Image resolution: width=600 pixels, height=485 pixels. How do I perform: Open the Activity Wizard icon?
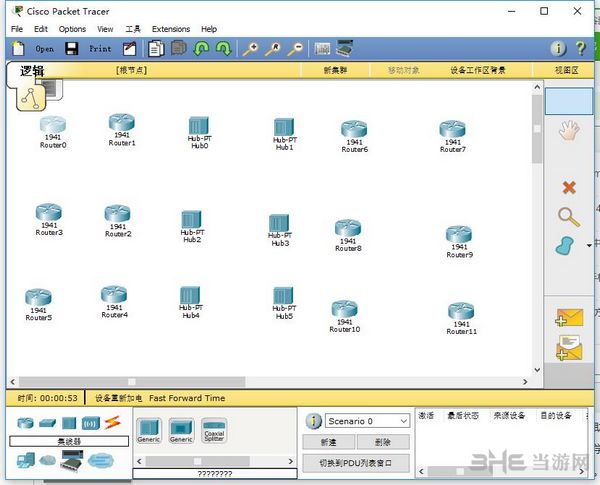(129, 49)
